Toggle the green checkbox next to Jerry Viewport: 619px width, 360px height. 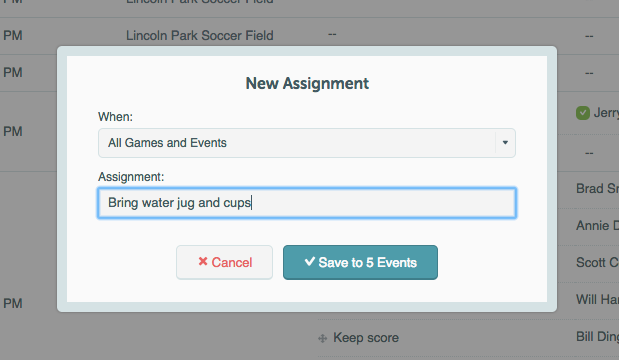click(x=583, y=113)
